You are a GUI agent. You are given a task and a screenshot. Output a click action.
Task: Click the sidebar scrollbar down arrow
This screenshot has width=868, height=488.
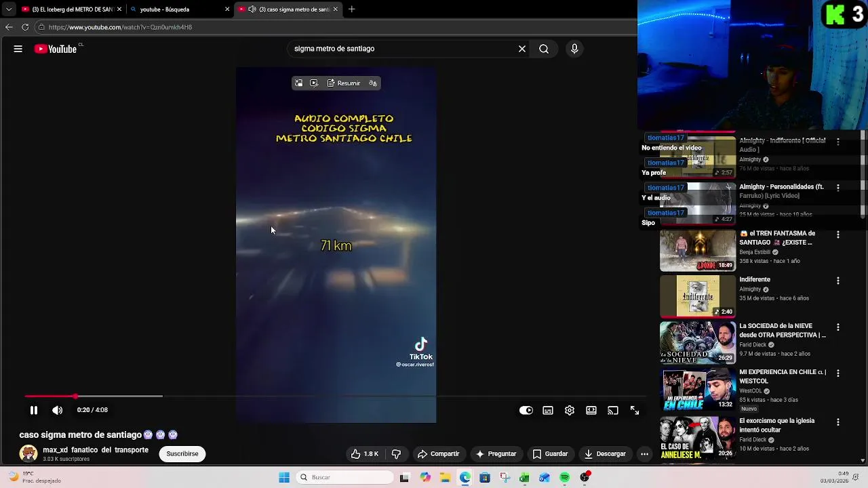(863, 461)
